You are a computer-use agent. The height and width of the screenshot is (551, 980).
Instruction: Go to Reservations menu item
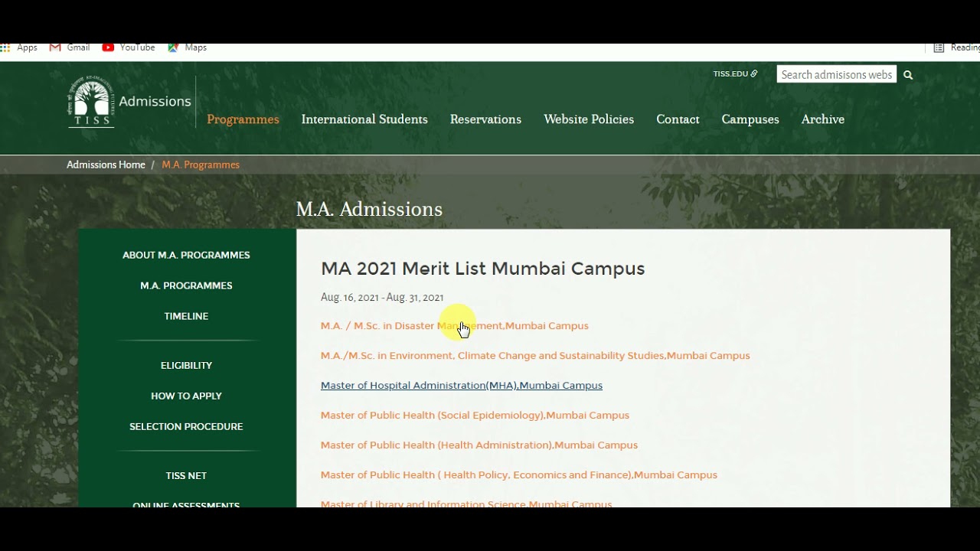click(x=485, y=119)
